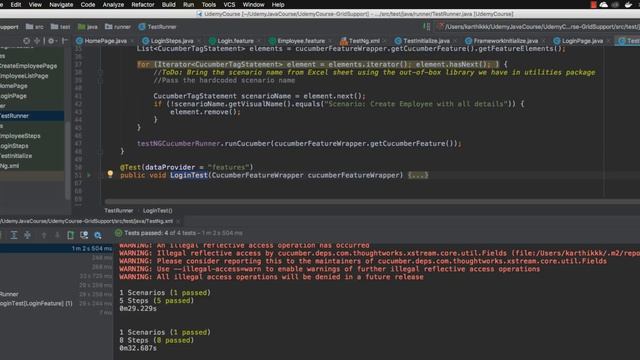Click the TestRunner breadcrumb class

(158, 27)
